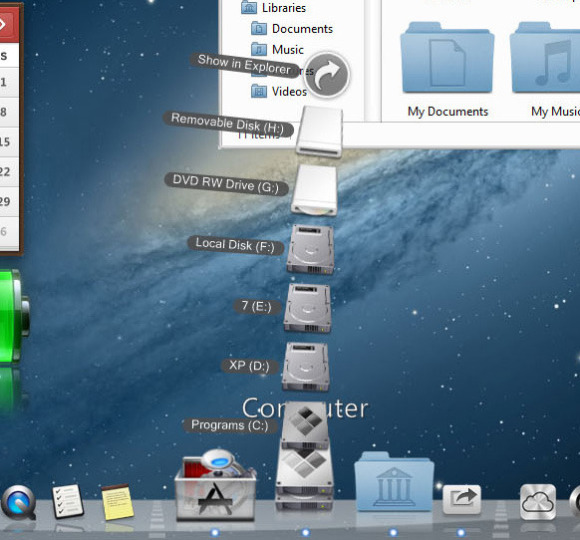Open the Local Disk (F:) drive icon

311,250
